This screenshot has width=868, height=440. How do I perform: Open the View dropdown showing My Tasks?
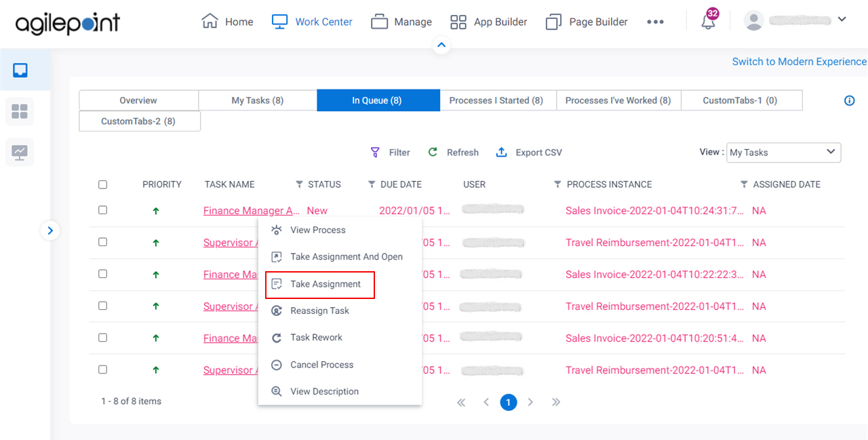tap(783, 152)
